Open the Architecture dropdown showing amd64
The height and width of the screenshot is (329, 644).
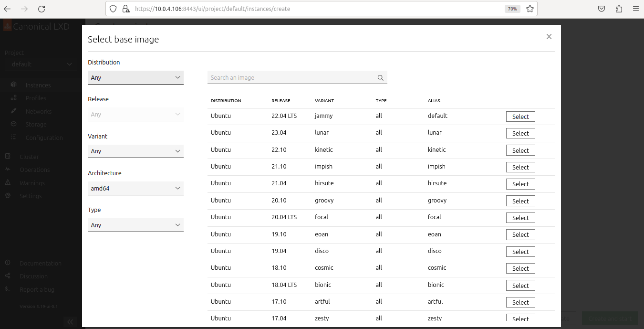click(135, 188)
